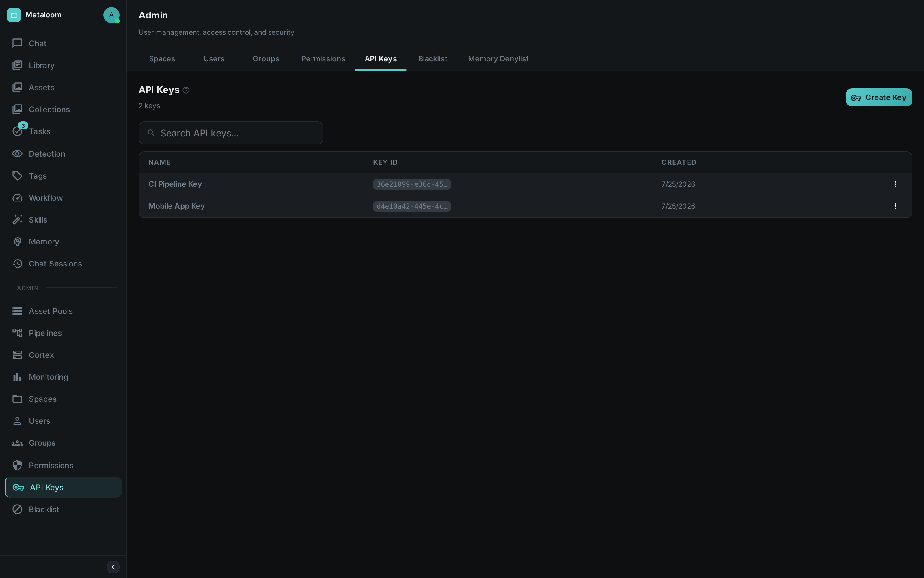924x578 pixels.
Task: Switch to the Groups tab
Action: point(266,59)
